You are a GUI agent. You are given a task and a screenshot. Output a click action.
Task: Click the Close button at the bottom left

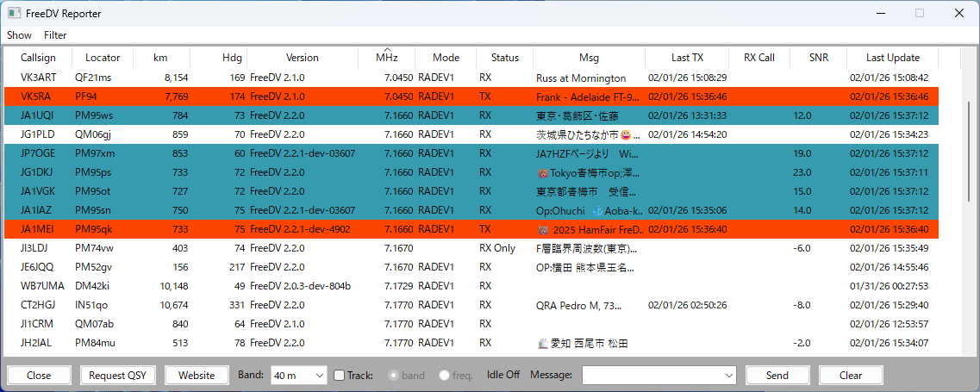tap(39, 375)
